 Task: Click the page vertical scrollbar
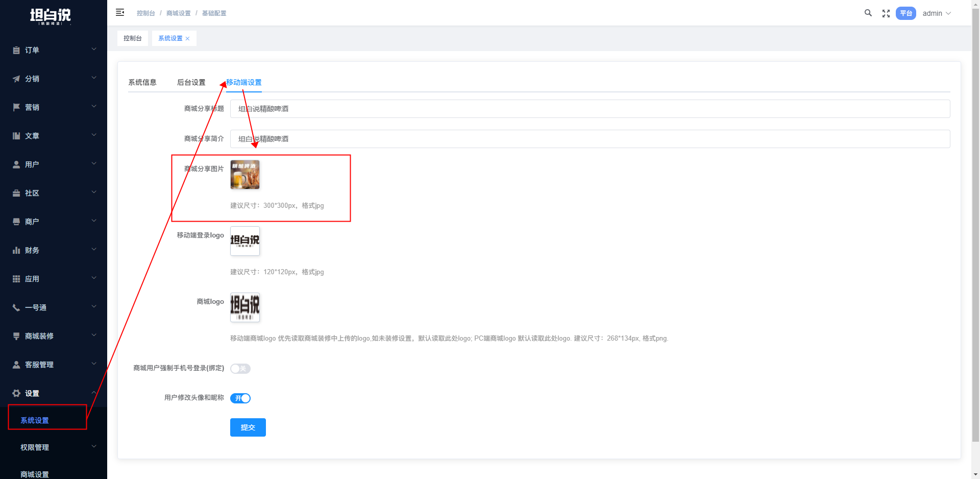pyautogui.click(x=975, y=225)
